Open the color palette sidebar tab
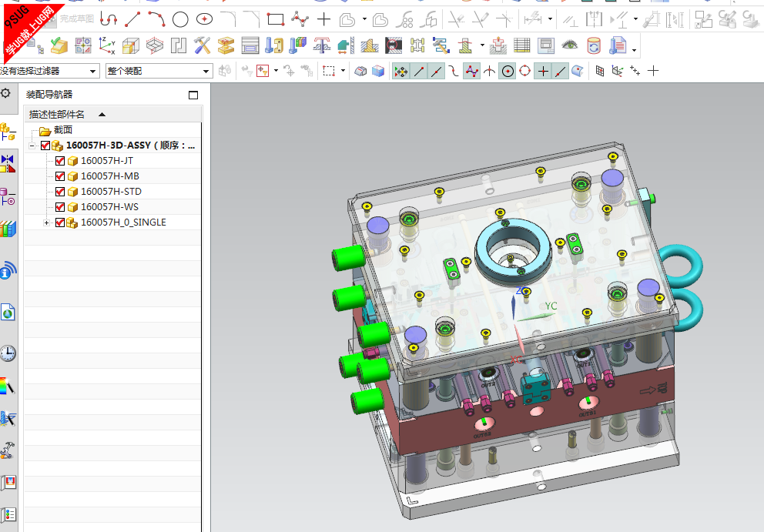The height and width of the screenshot is (532, 764). [8, 386]
